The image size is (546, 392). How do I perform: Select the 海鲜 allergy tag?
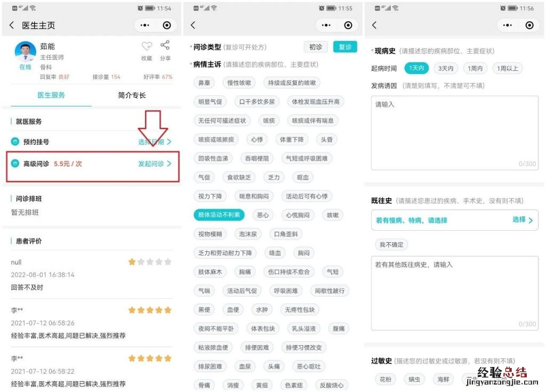pyautogui.click(x=443, y=379)
